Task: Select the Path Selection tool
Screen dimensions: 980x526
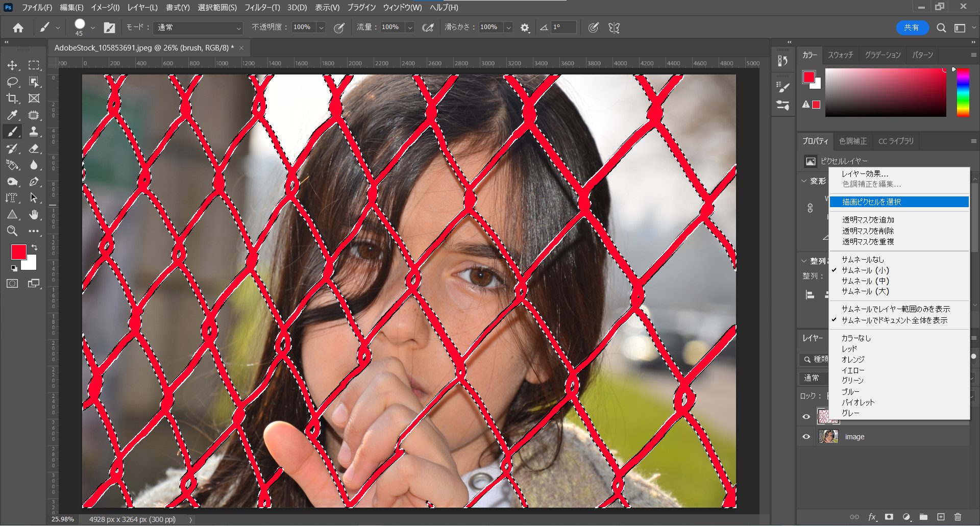Action: click(x=34, y=198)
